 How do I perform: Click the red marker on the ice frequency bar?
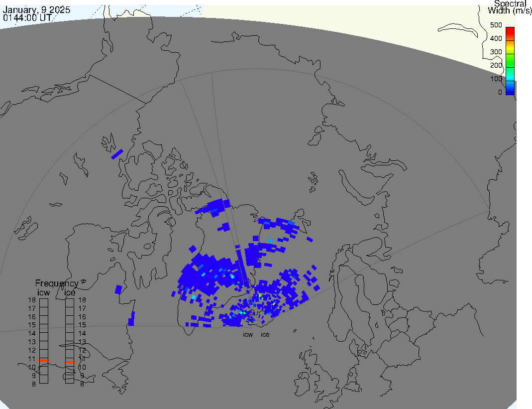(70, 362)
